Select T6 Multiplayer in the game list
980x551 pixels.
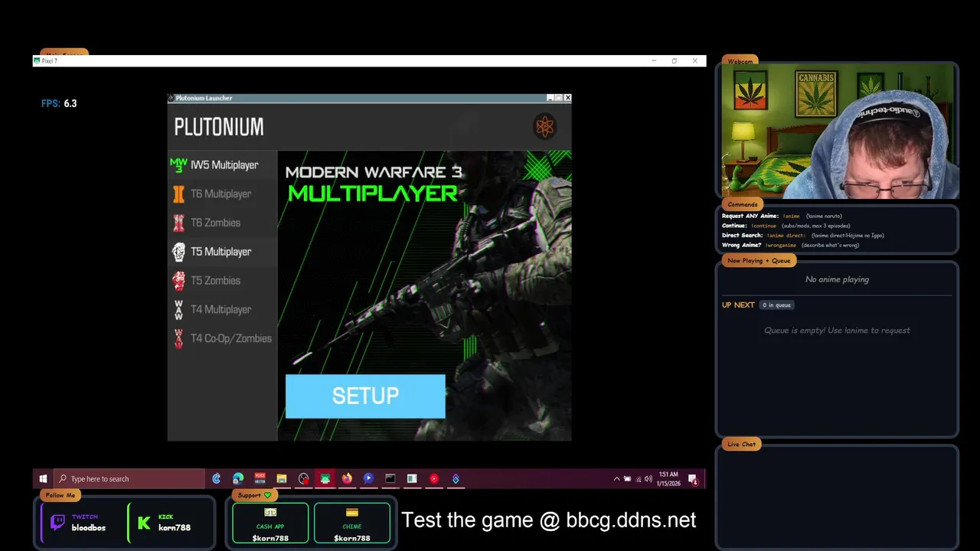[x=222, y=194]
